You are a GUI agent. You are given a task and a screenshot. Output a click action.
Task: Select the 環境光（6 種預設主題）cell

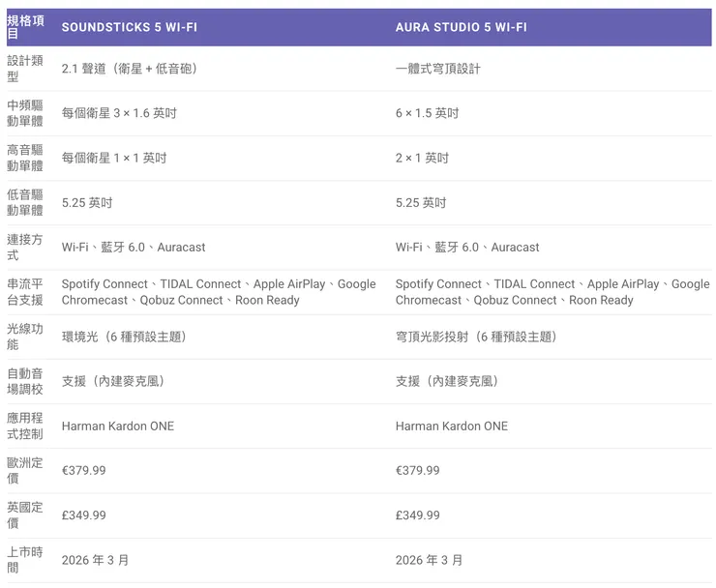point(124,337)
